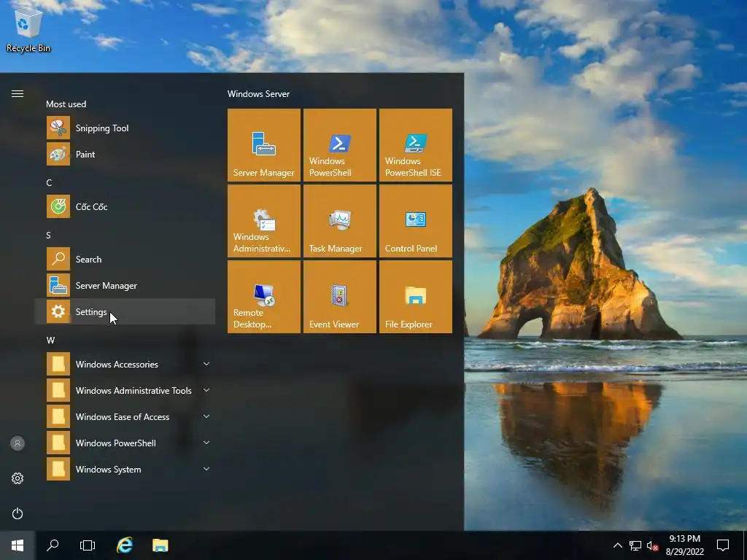Select the Windows Ease of Access folder
This screenshot has height=560, width=747.
coord(125,416)
